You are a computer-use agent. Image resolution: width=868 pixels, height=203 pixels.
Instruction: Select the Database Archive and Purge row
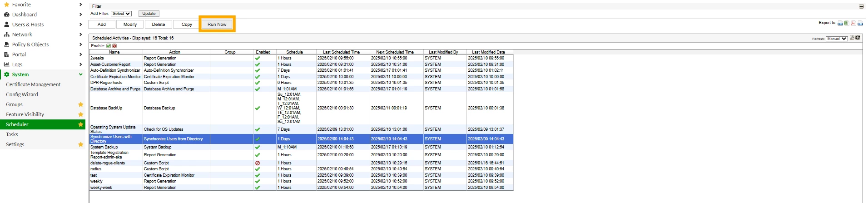click(301, 89)
